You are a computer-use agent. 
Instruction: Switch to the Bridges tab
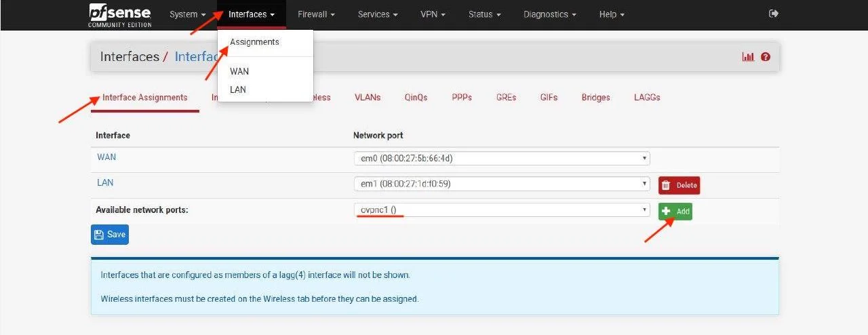click(595, 97)
